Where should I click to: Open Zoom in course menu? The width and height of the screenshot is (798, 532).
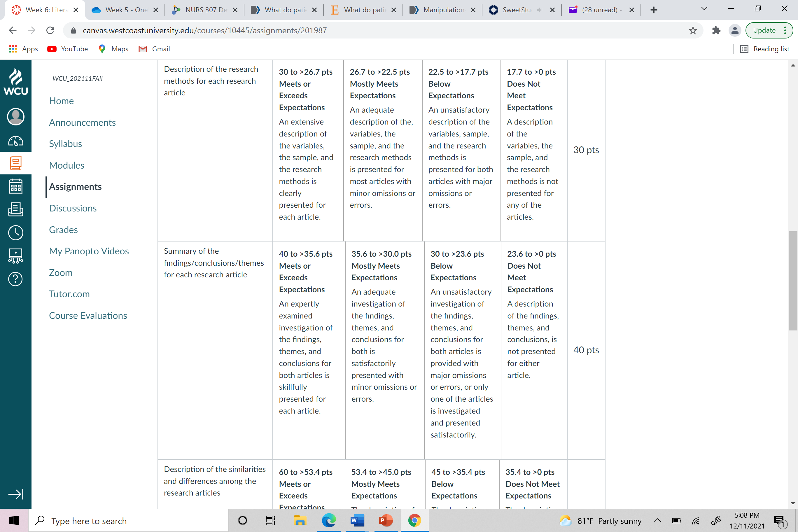click(61, 273)
